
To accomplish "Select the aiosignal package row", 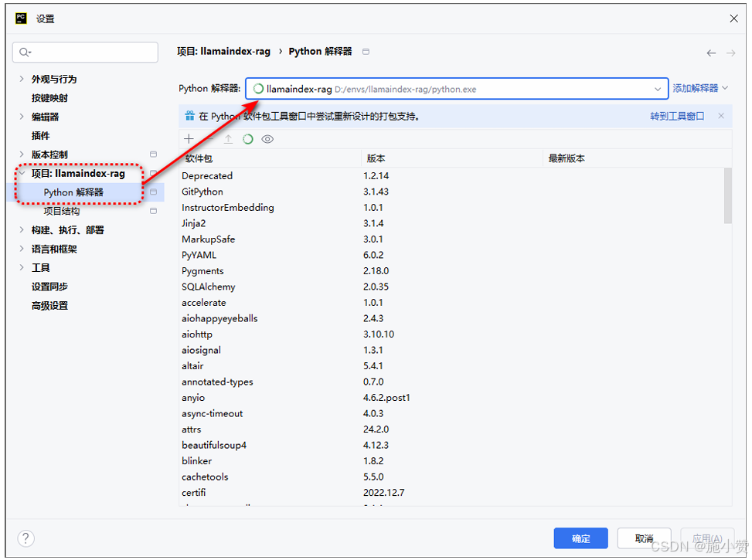I will pyautogui.click(x=452, y=350).
